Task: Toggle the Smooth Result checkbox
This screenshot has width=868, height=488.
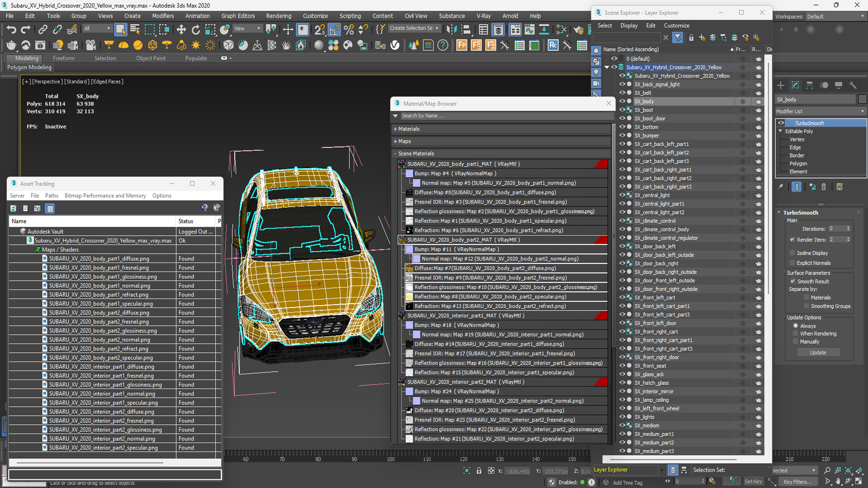Action: pos(792,281)
